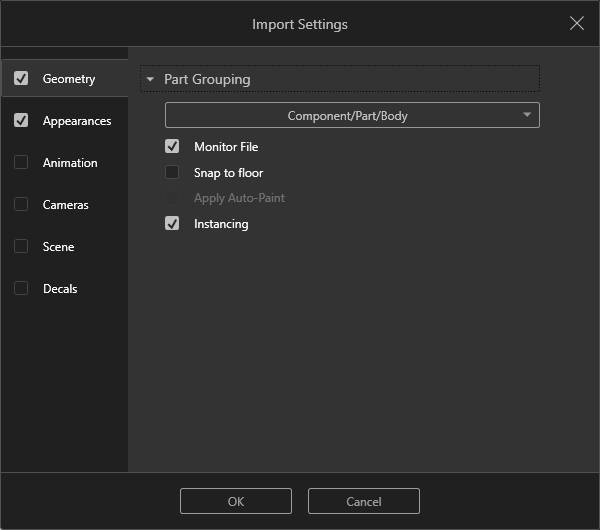The image size is (600, 530).
Task: Open the Component/Part/Body grouping dropdown
Action: click(352, 115)
